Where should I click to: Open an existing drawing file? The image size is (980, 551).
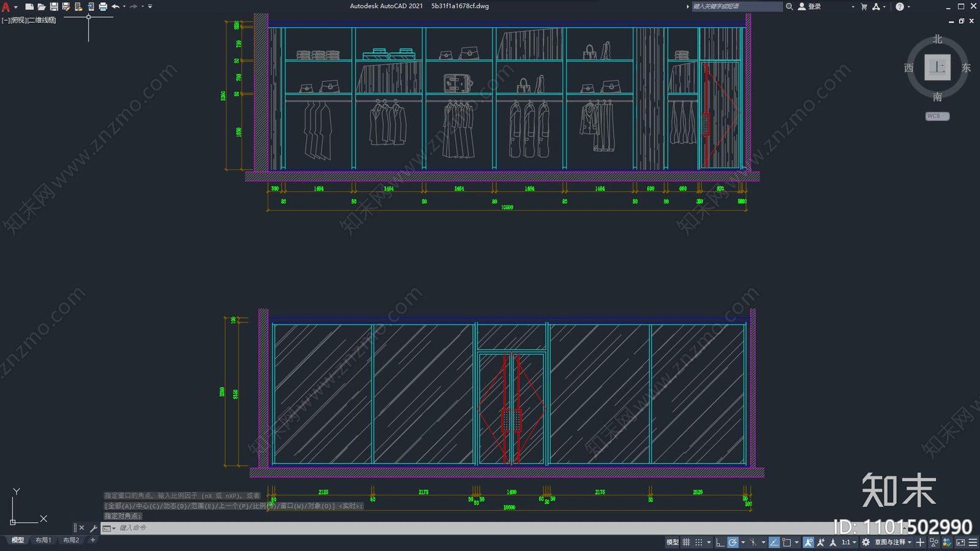tap(41, 6)
